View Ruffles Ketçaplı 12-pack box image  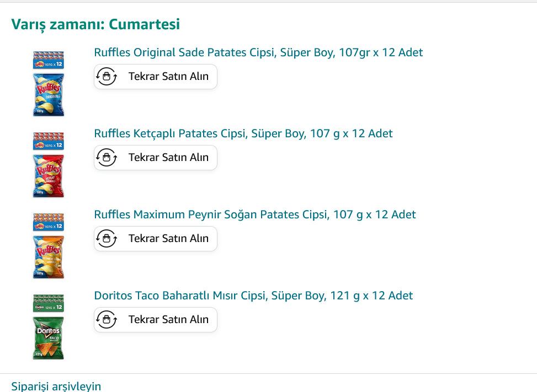point(49,141)
